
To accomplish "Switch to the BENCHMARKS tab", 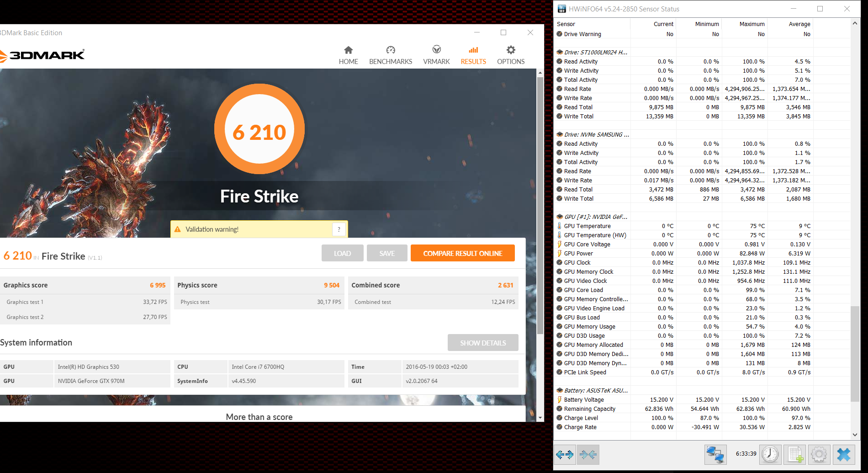I will (x=391, y=55).
